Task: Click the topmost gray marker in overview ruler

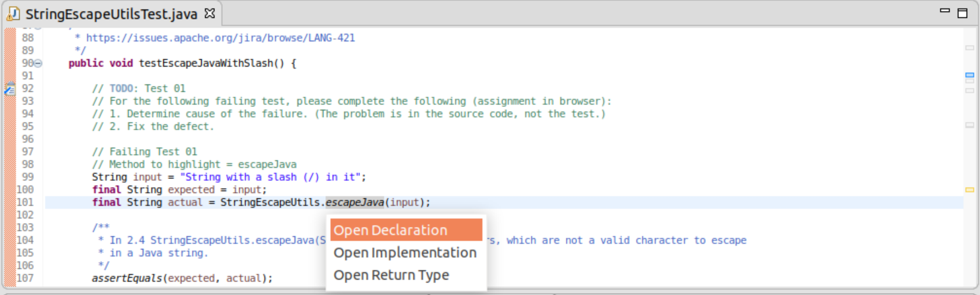Action: (969, 48)
